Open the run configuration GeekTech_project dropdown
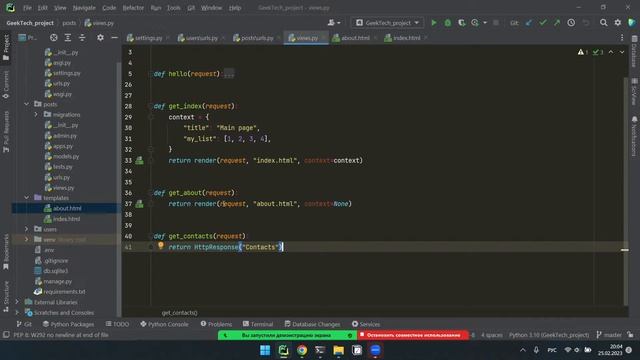Image resolution: width=640 pixels, height=360 pixels. point(387,23)
